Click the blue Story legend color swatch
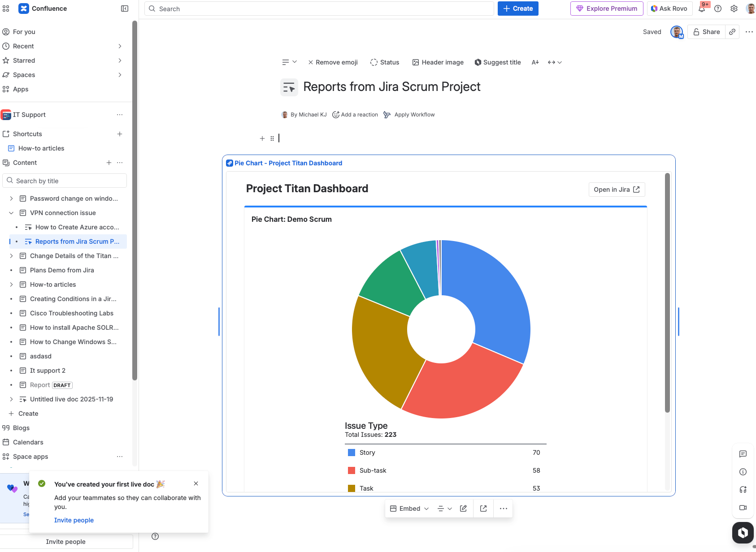Screen dimensions: 756x552 (352, 453)
